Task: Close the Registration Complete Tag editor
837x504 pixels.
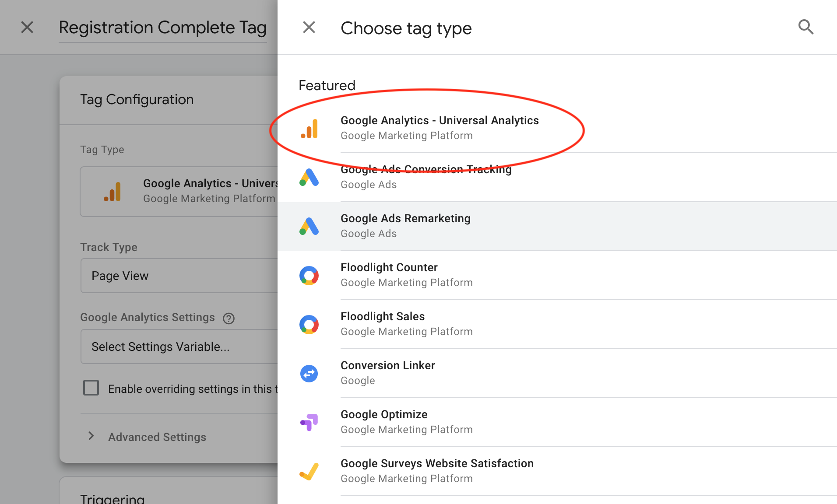Action: 27,28
